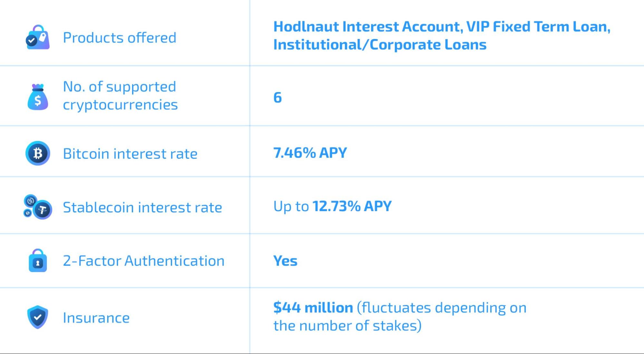This screenshot has height=354, width=644.
Task: Click the "Yes" value for 2-Factor Authentication
Action: 285,261
